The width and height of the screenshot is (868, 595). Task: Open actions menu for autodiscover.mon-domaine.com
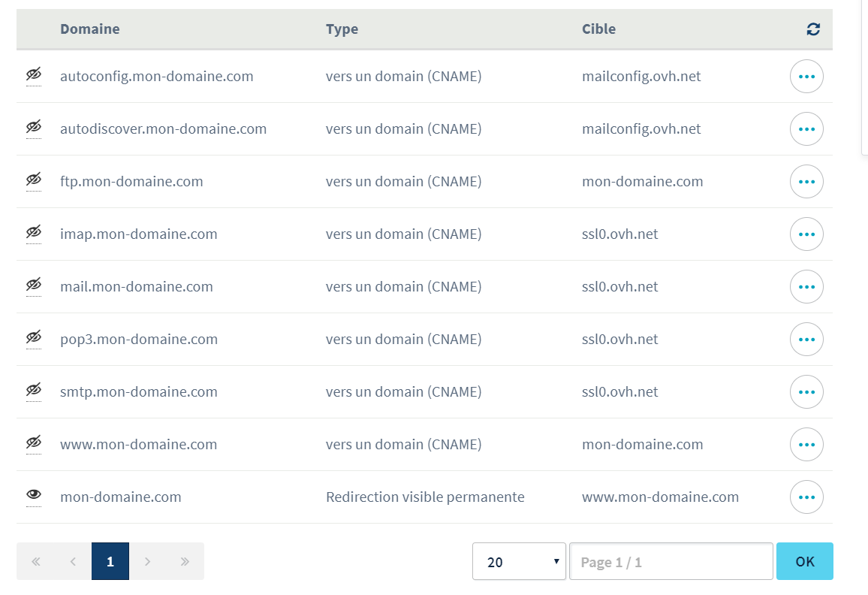pos(806,129)
